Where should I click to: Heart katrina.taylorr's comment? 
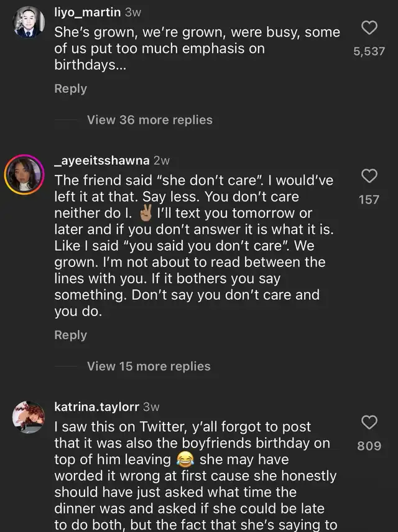[x=369, y=423]
